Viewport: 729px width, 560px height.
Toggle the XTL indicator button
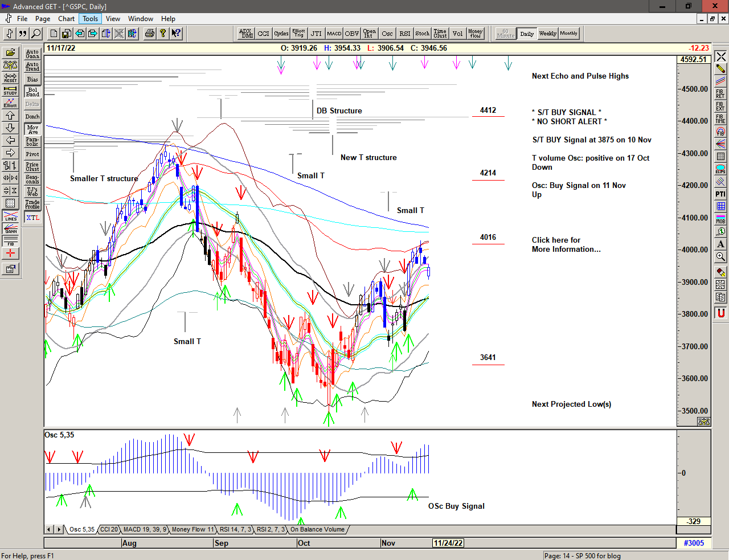click(32, 218)
